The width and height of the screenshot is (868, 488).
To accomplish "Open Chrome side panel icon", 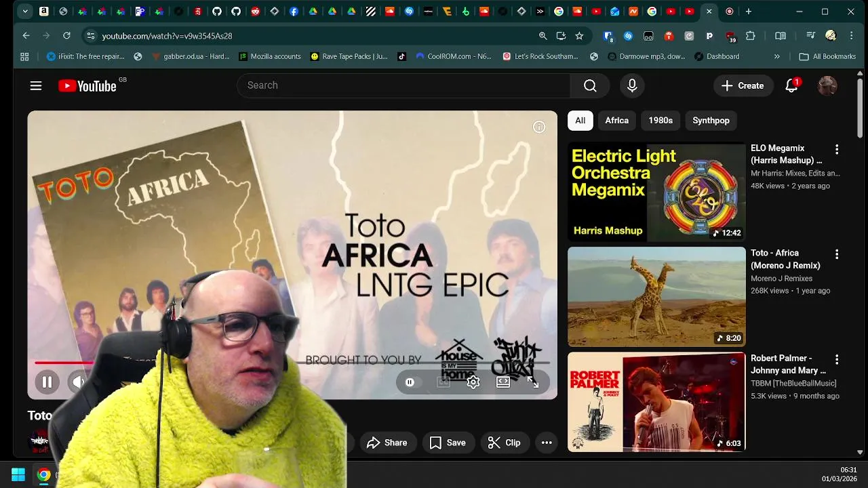I will click(x=781, y=35).
